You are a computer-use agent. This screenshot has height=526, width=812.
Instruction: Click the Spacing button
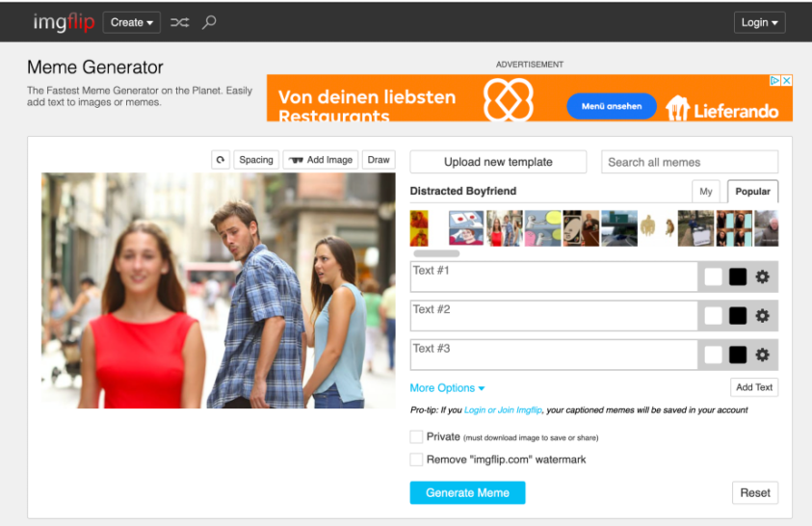[256, 160]
